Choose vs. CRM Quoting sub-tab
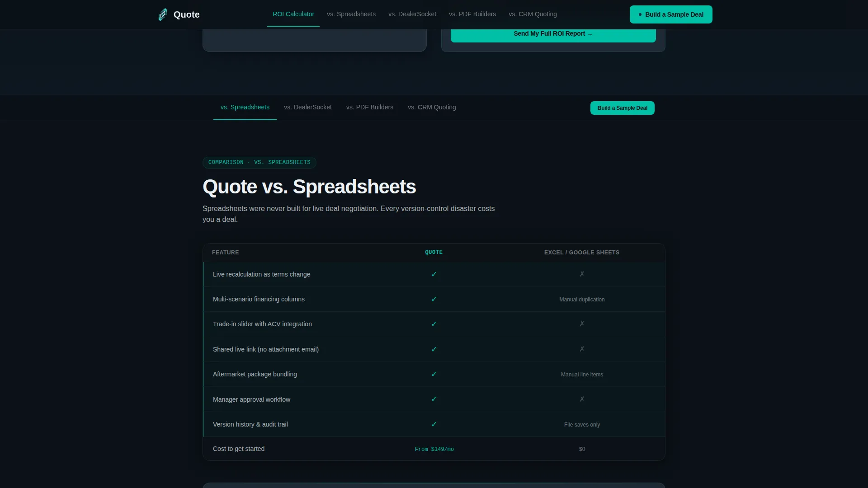Image resolution: width=868 pixels, height=488 pixels. pyautogui.click(x=432, y=108)
